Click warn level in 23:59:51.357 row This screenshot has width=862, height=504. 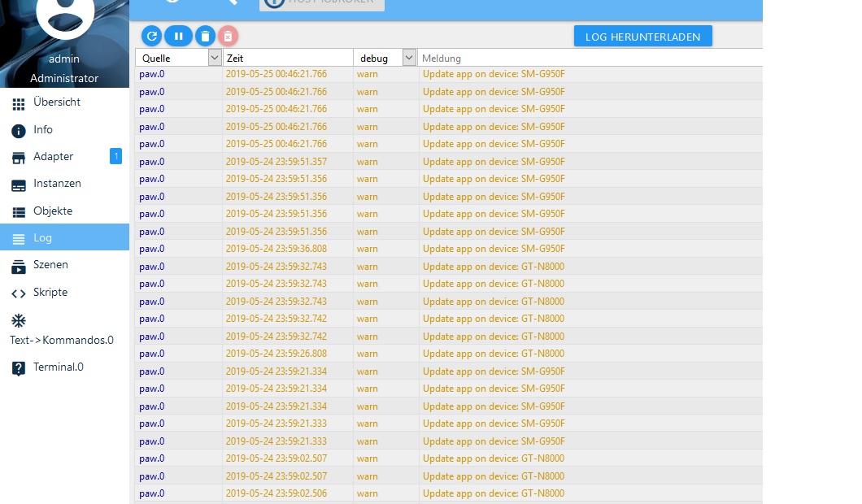368,162
